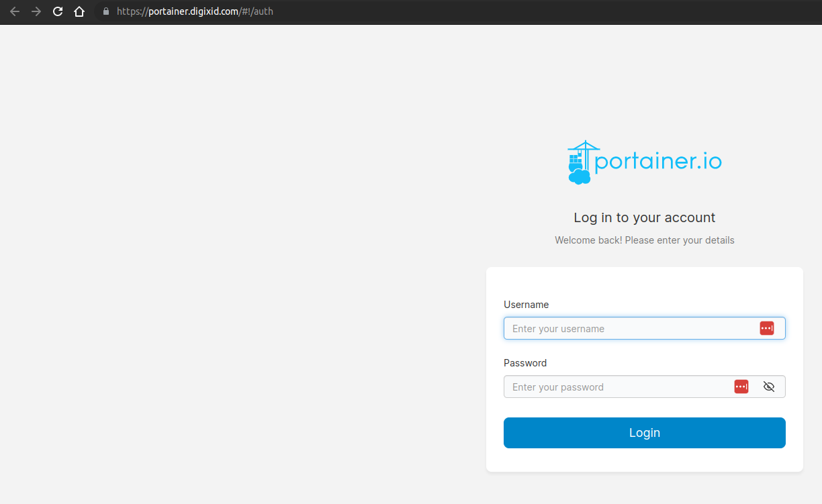Open password manager icon in Username field
The image size is (822, 504).
[x=767, y=328]
